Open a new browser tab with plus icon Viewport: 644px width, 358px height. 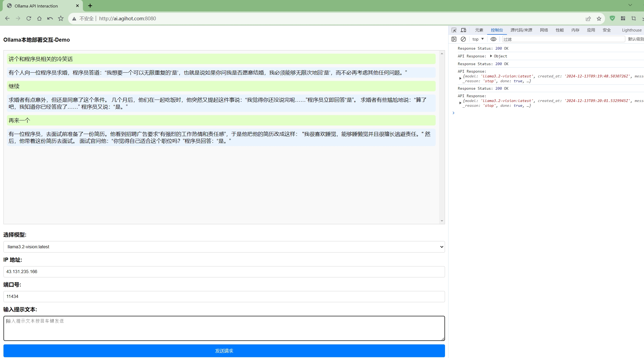[90, 6]
